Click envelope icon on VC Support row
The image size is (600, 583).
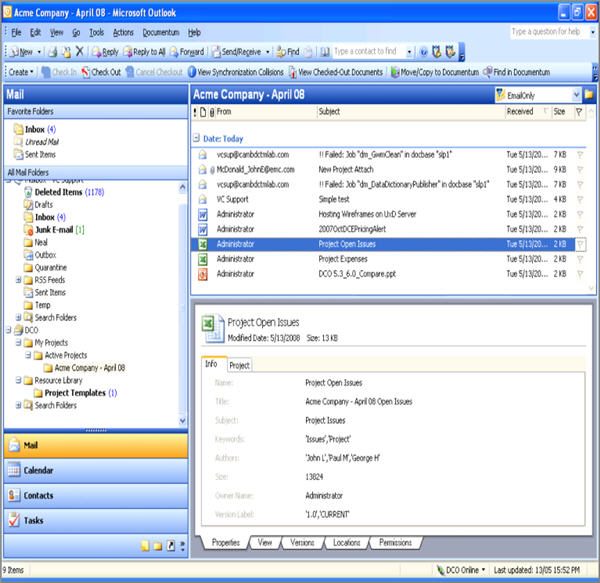click(202, 199)
